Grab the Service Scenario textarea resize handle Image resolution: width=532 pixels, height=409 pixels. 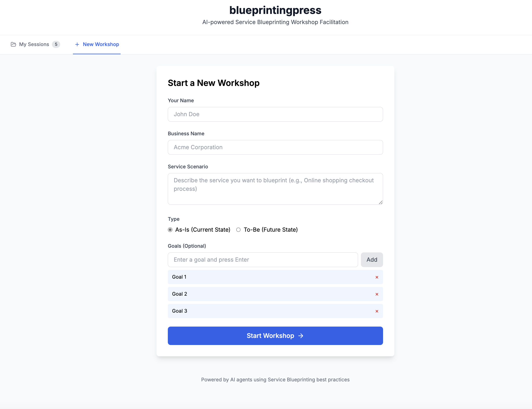click(x=381, y=202)
